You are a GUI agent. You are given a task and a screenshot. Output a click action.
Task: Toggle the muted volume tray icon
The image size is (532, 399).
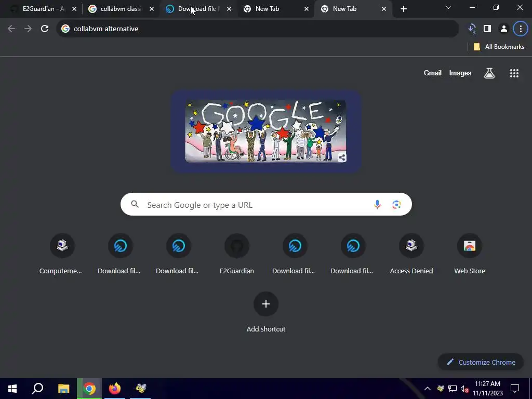pyautogui.click(x=464, y=389)
